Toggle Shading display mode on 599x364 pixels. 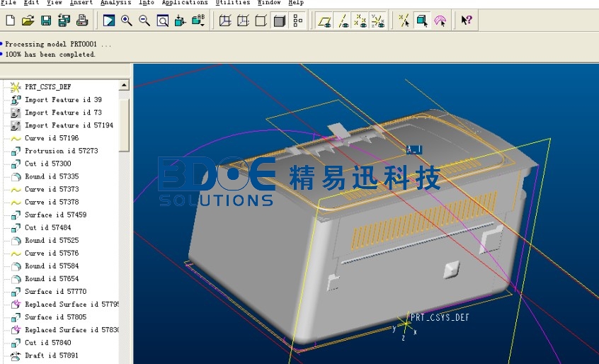tap(280, 21)
